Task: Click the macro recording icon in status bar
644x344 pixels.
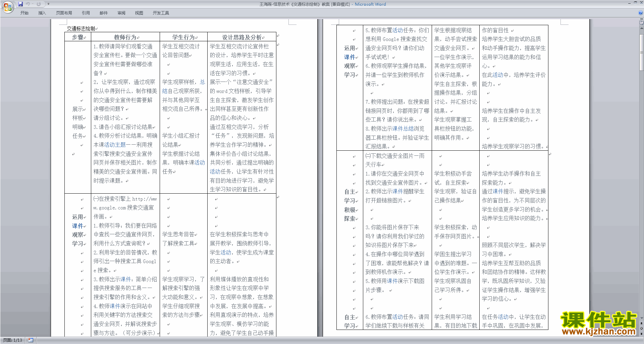Action: point(31,340)
